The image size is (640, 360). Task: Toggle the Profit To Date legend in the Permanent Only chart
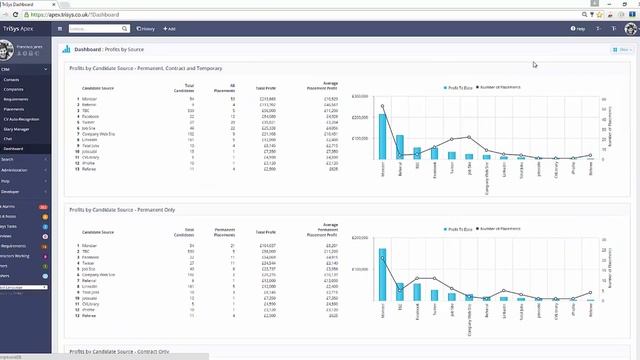(x=458, y=229)
